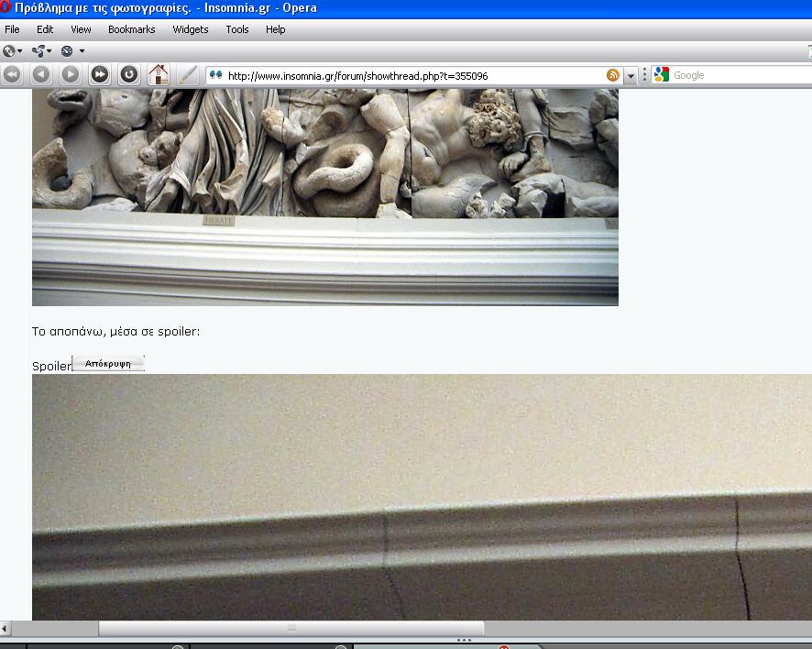Click the Wand brush icon
This screenshot has height=649, width=812.
point(188,74)
